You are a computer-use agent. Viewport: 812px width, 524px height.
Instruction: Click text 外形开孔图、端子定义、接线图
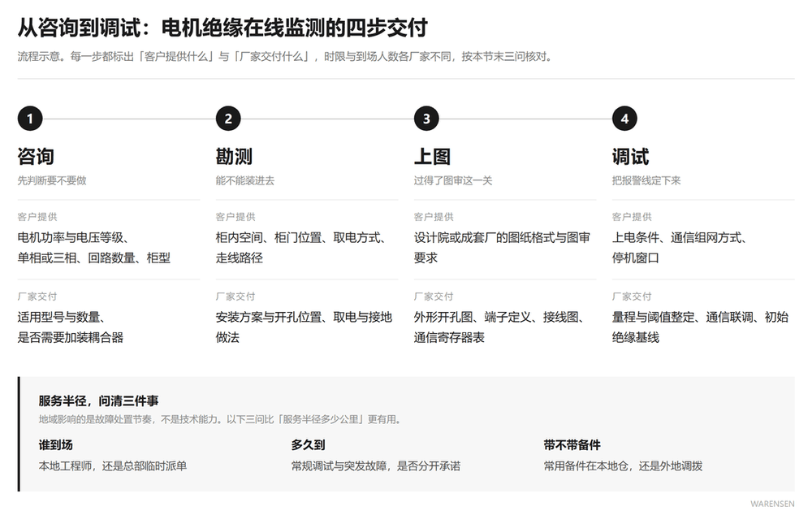click(x=496, y=317)
